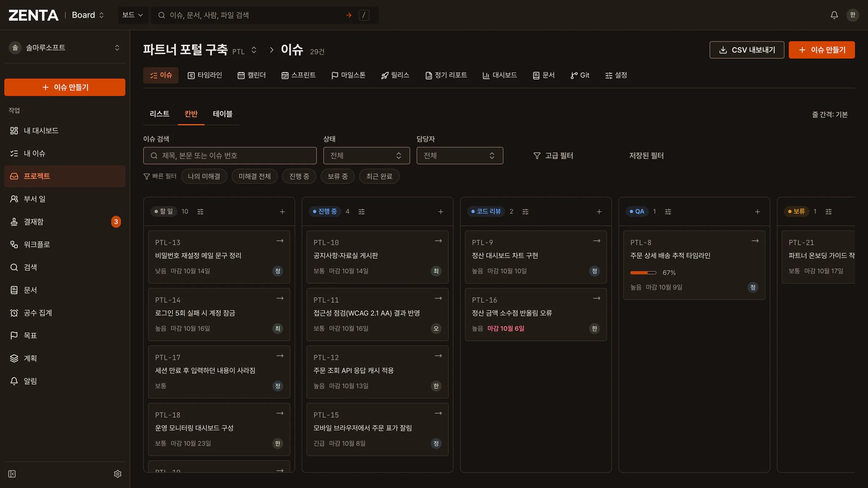Click PTL-8 progress bar at 67%
This screenshot has height=488, width=868.
click(x=643, y=273)
